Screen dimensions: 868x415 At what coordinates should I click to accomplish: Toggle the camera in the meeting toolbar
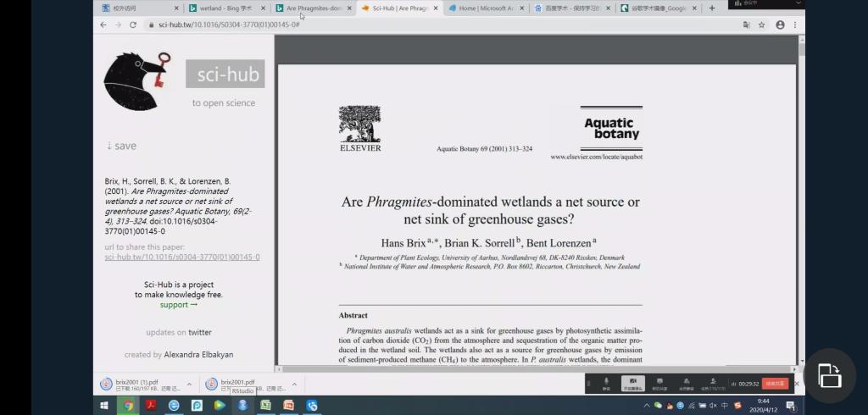632,383
